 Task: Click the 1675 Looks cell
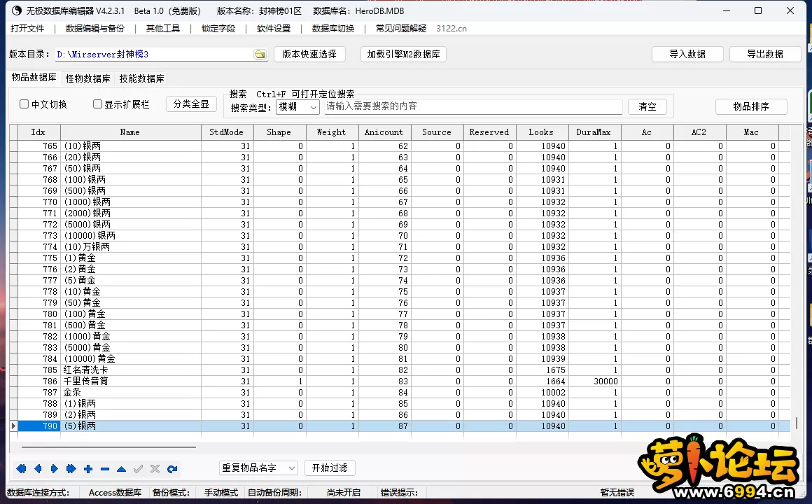pyautogui.click(x=542, y=370)
